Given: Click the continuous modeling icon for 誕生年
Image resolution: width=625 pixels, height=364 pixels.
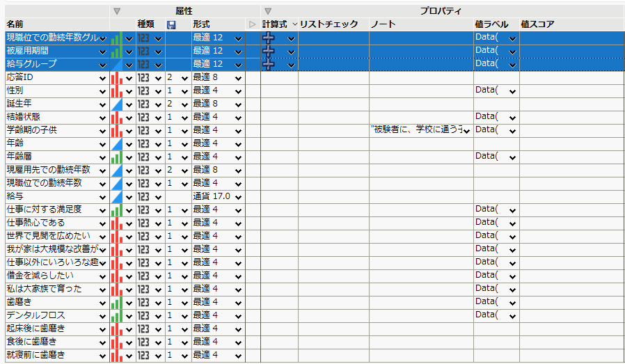Looking at the screenshot, I should pos(117,104).
